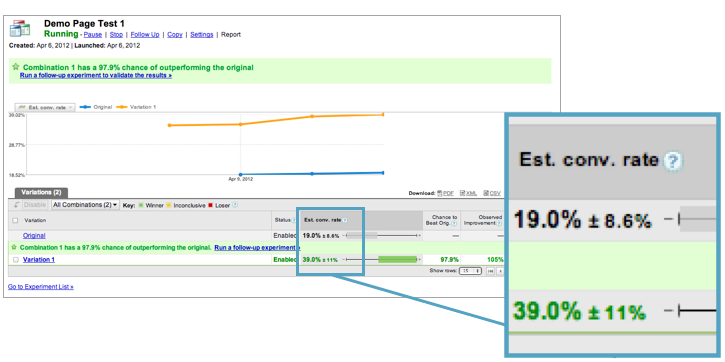Click the star icon in the top green banner
The width and height of the screenshot is (725, 362).
(16, 67)
